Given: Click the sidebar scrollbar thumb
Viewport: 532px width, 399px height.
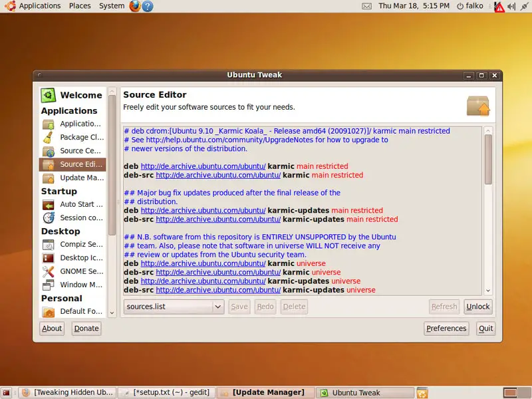Looking at the screenshot, I should coord(112,165).
